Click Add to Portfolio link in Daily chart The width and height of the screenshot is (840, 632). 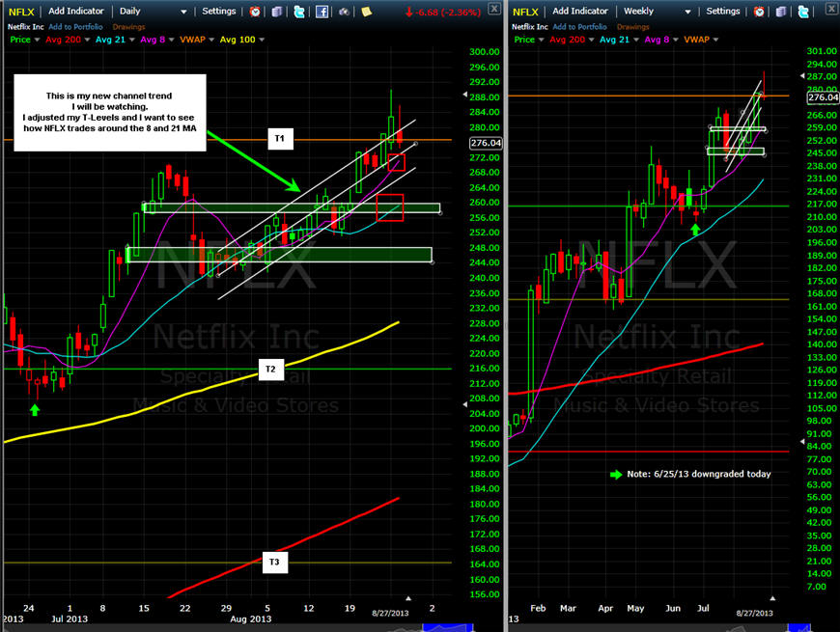click(x=75, y=27)
